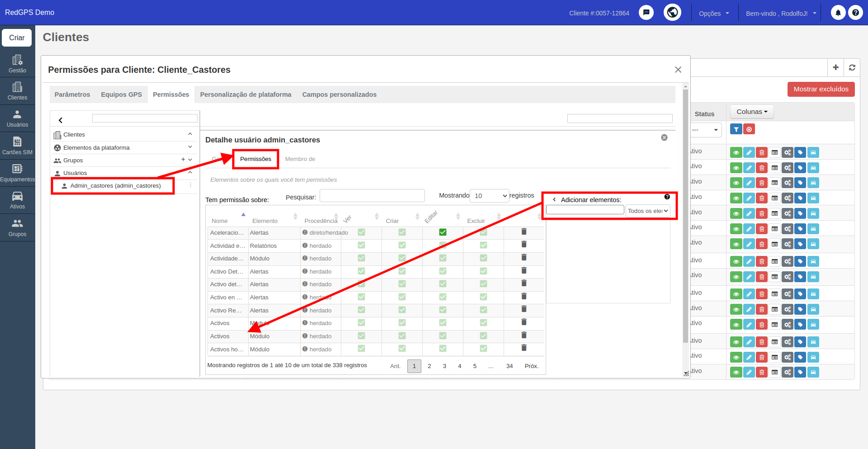Open the Cartões SIM sidebar item

17,146
